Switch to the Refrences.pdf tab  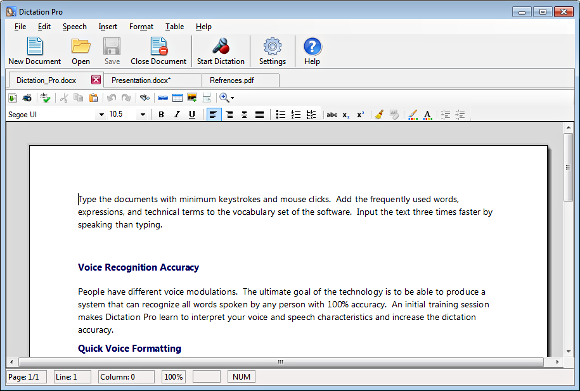tap(240, 80)
